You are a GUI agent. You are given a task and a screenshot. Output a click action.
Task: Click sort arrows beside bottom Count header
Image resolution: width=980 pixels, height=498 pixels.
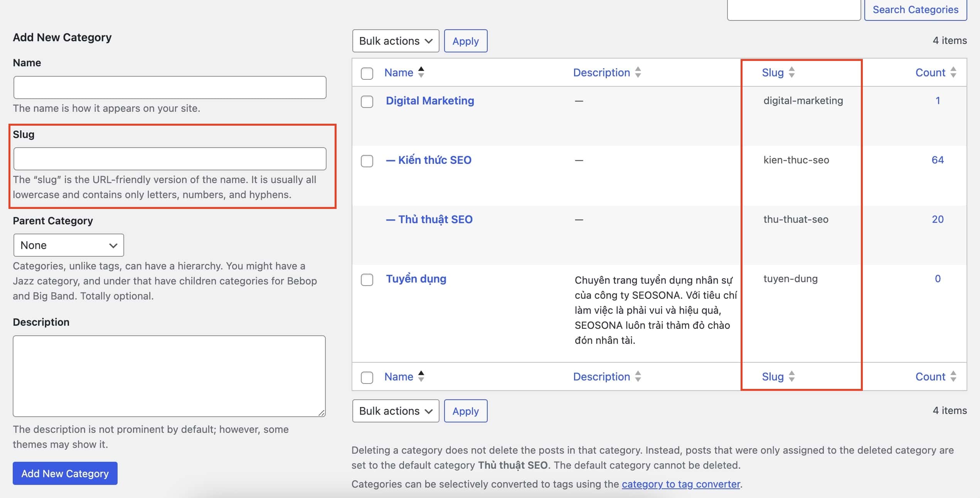(x=953, y=376)
